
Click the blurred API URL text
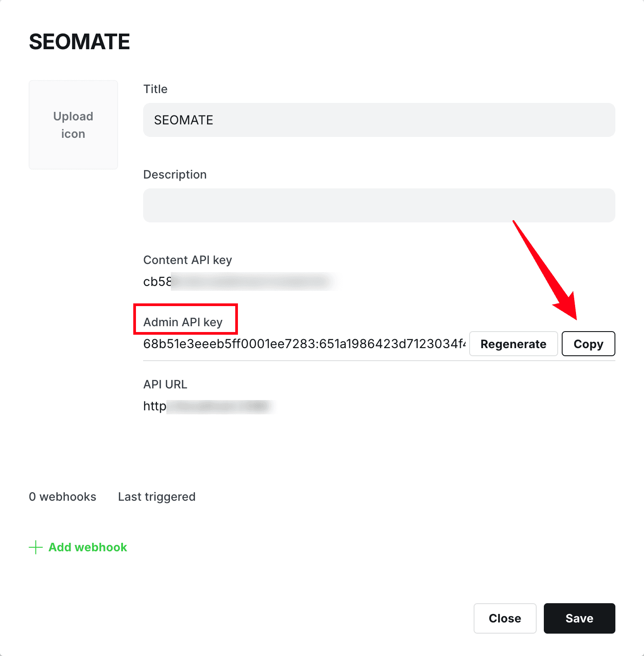[210, 406]
